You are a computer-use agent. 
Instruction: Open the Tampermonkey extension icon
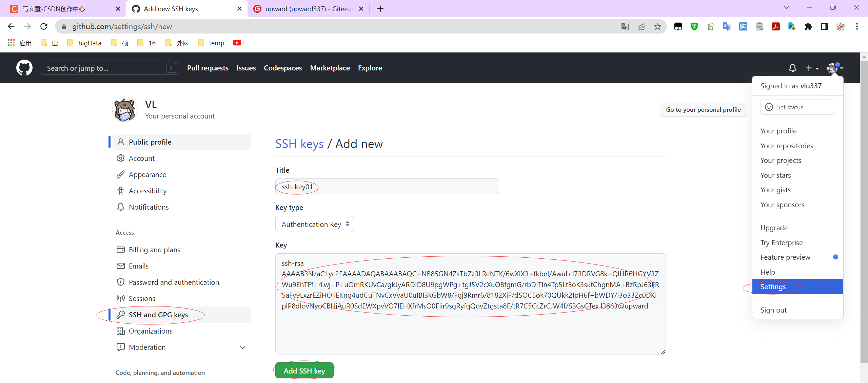tap(678, 26)
